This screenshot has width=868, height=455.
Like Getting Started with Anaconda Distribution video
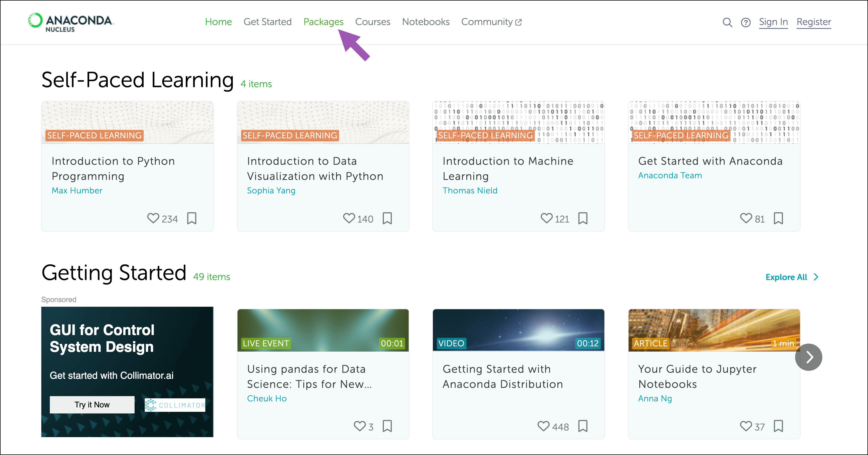[543, 426]
